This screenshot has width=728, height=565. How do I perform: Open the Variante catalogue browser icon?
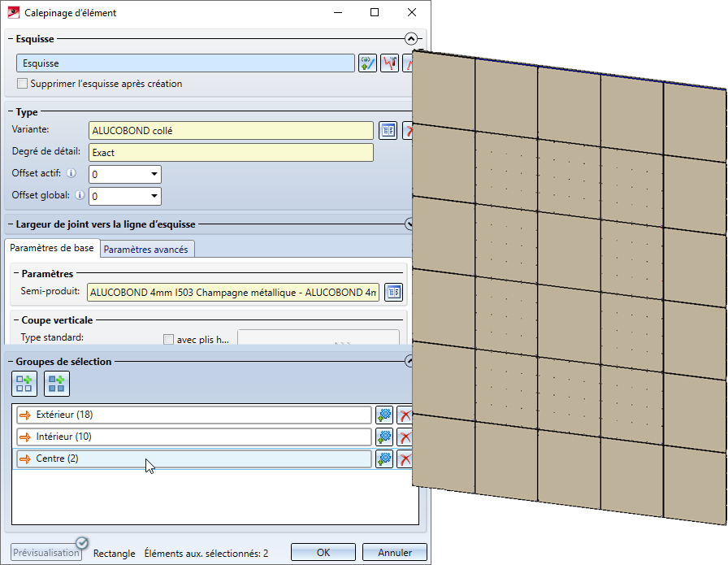(388, 130)
